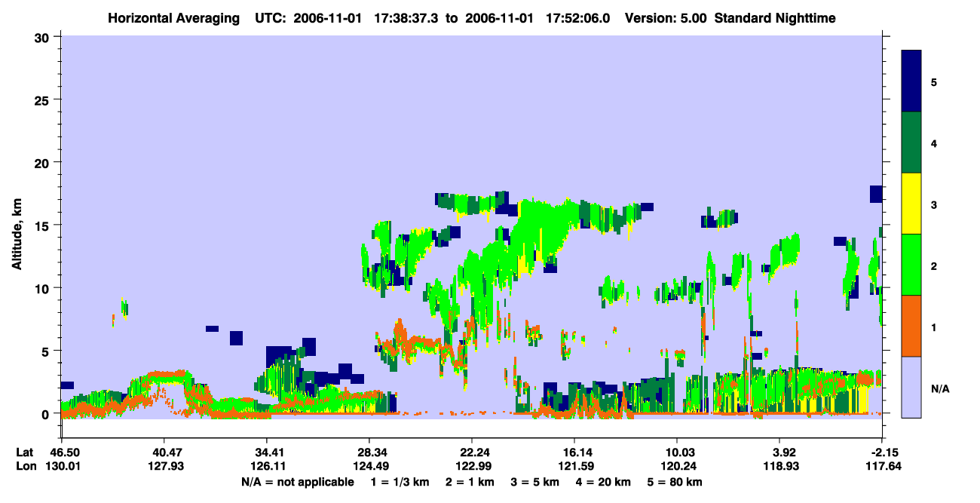Click the bright green colorbar segment labeled 2
Image resolution: width=980 pixels, height=503 pixels.
911,265
